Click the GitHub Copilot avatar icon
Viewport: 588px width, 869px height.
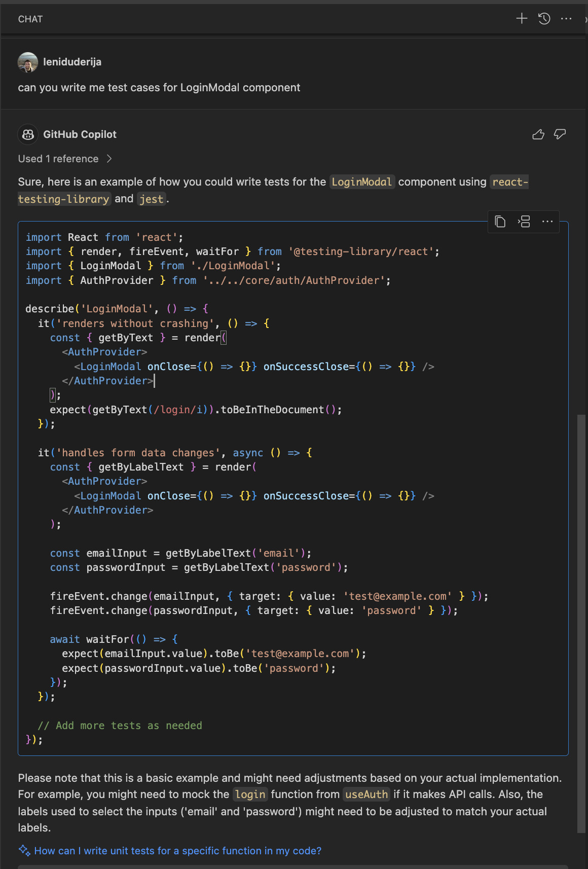point(28,134)
